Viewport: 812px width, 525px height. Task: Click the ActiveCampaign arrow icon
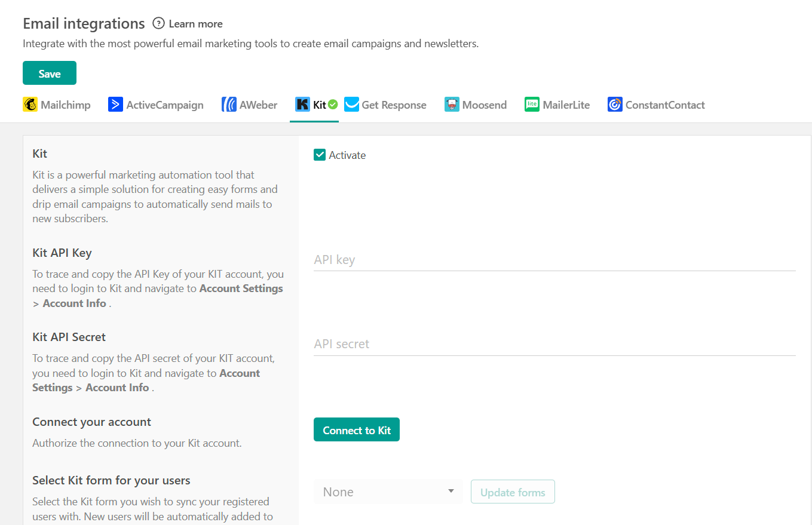(x=115, y=105)
